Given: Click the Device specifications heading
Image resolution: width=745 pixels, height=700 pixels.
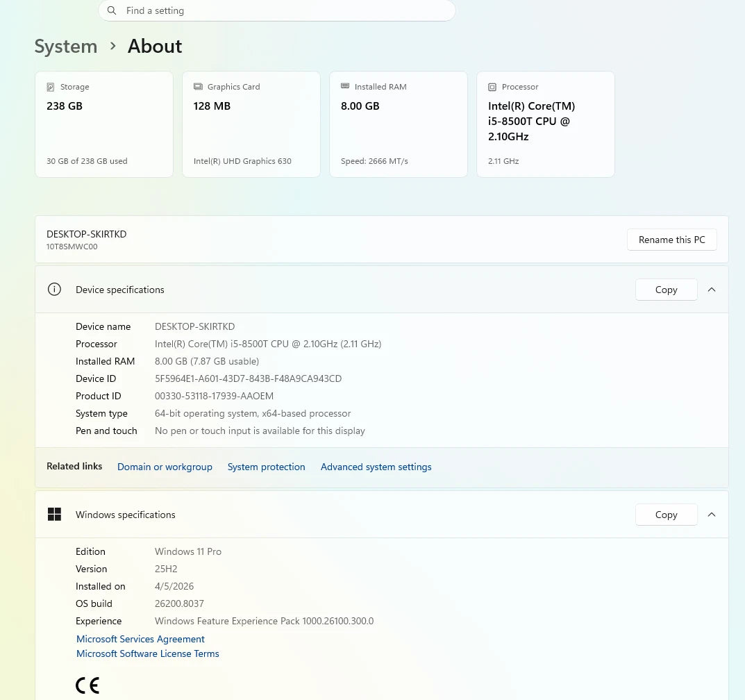Looking at the screenshot, I should click(x=119, y=290).
